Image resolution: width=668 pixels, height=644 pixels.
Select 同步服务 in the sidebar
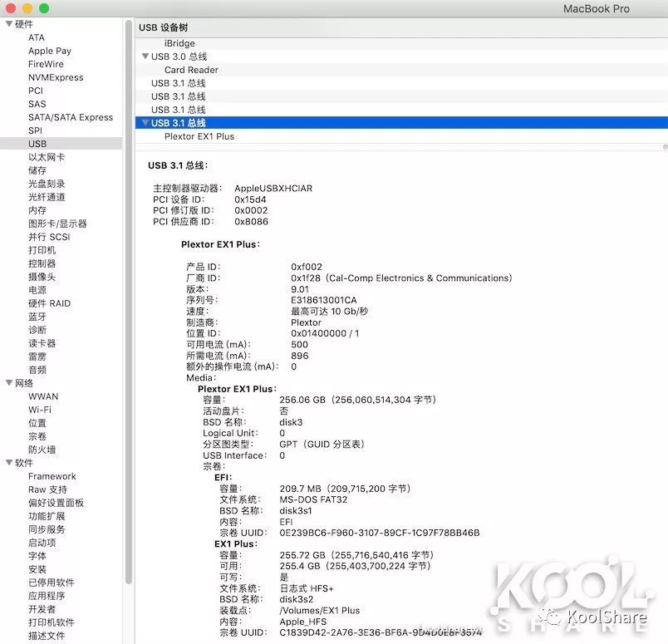pos(47,529)
